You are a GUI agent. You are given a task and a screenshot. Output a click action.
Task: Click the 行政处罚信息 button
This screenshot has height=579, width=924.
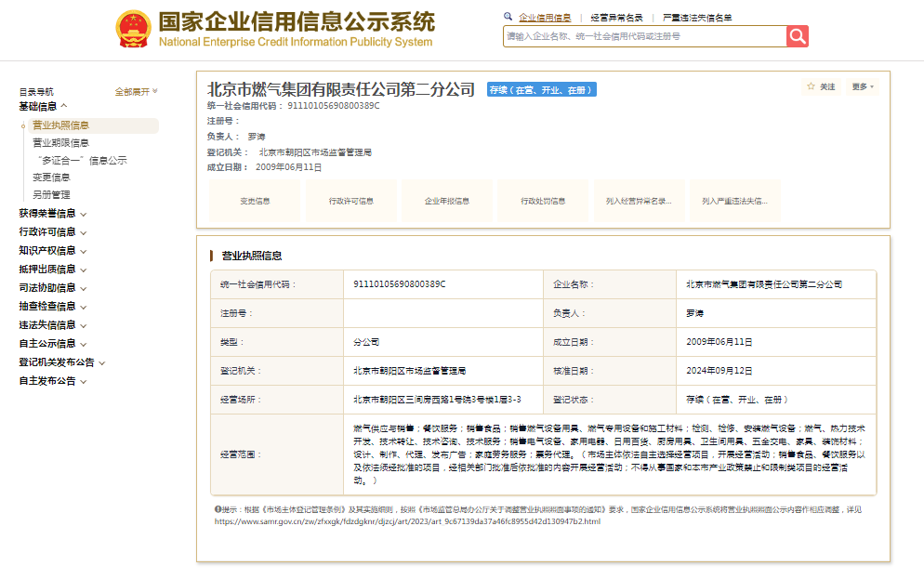tap(543, 201)
